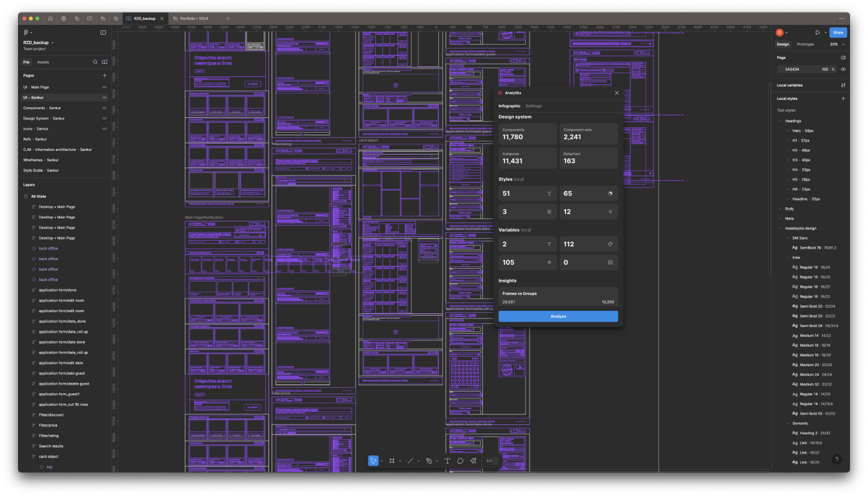Click the Share button

pos(838,32)
